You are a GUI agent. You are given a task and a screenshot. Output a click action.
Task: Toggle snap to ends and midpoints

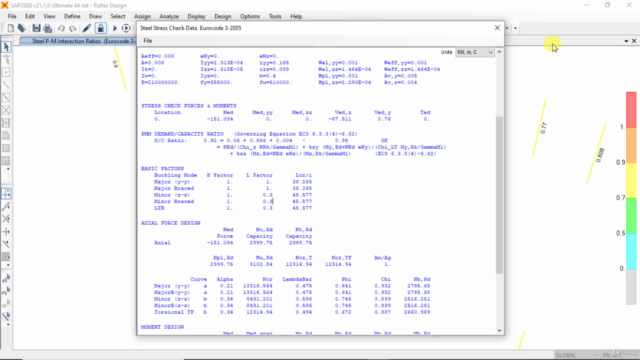click(x=6, y=207)
